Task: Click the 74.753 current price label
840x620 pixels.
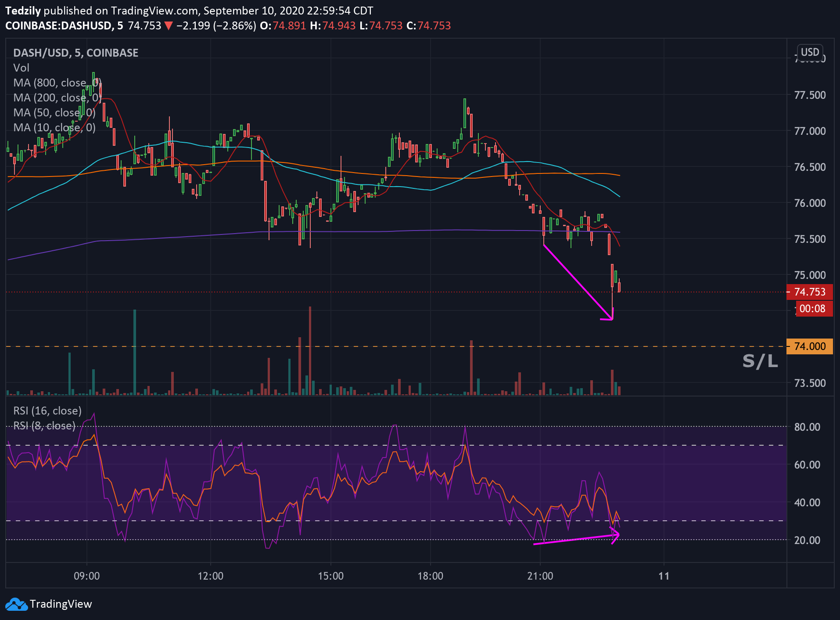Action: tap(810, 292)
